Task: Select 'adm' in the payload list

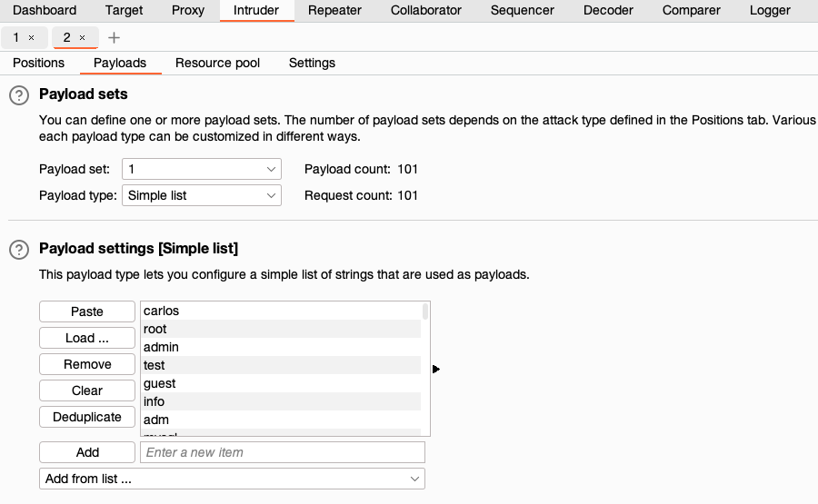Action: 281,420
